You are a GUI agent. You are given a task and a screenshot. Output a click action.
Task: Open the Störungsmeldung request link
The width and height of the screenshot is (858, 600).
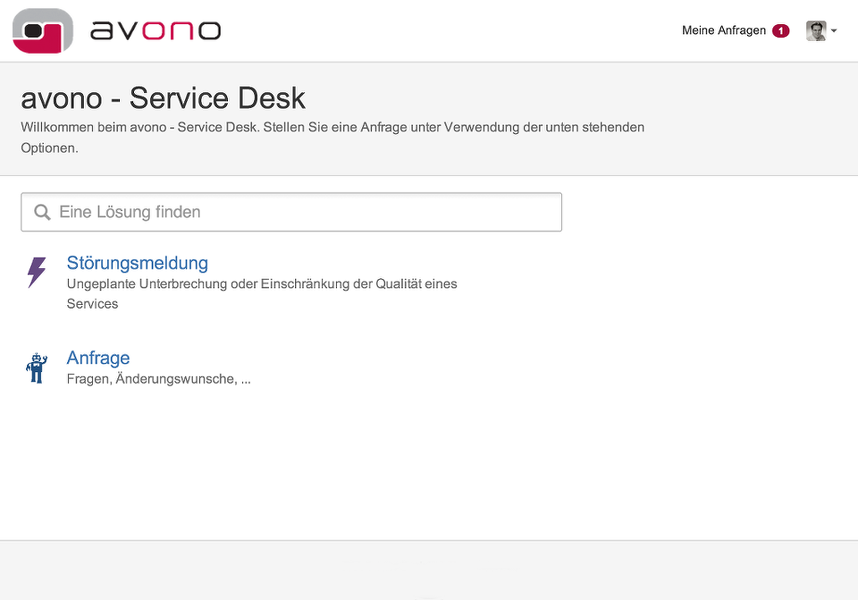137,263
